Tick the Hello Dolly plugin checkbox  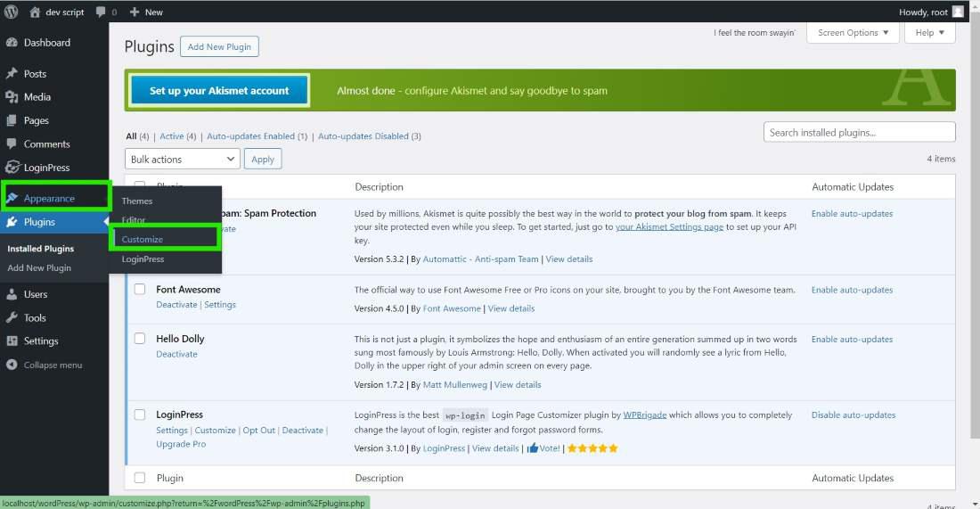(140, 338)
